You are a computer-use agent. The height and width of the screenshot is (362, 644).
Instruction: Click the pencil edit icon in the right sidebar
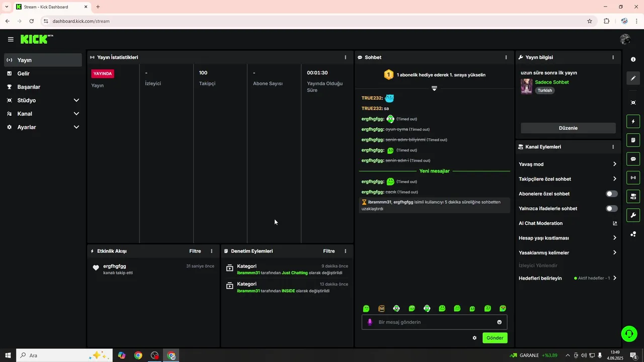(633, 78)
